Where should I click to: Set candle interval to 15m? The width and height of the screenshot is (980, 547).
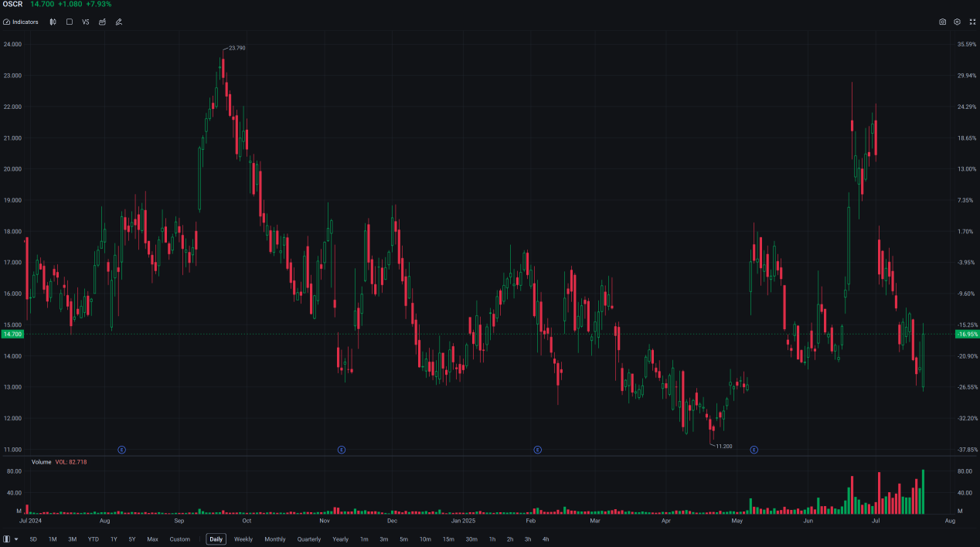(448, 539)
